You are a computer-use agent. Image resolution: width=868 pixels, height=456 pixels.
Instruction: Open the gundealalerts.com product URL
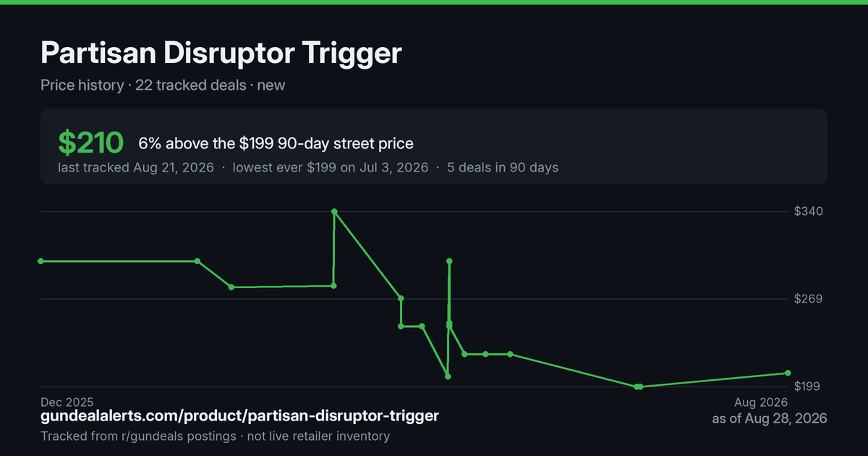[x=239, y=416]
